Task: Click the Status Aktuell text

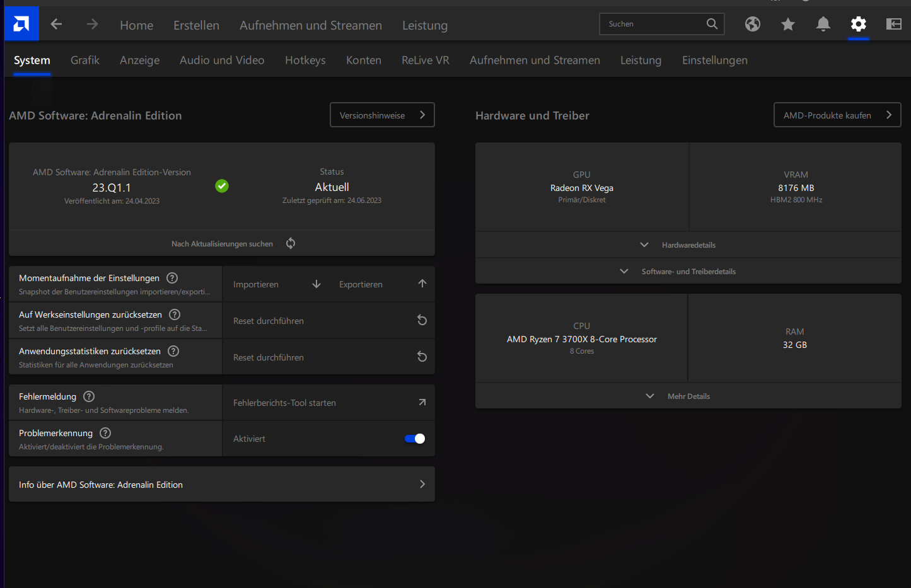Action: 332,187
